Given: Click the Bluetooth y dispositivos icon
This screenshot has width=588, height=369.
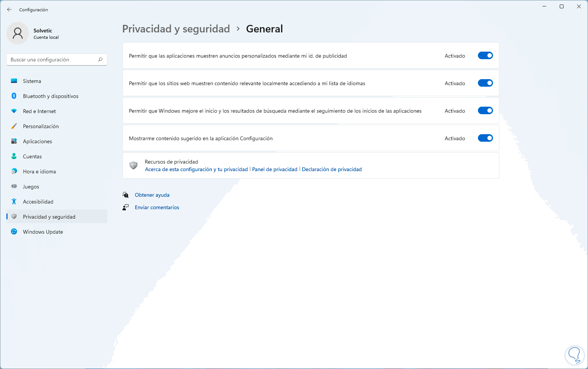Looking at the screenshot, I should tap(14, 96).
